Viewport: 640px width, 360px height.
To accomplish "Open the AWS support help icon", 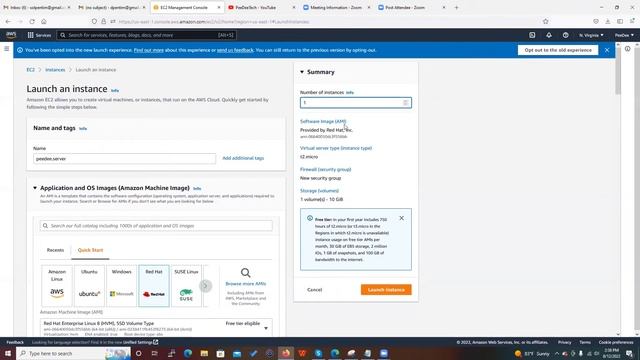I will tap(565, 35).
